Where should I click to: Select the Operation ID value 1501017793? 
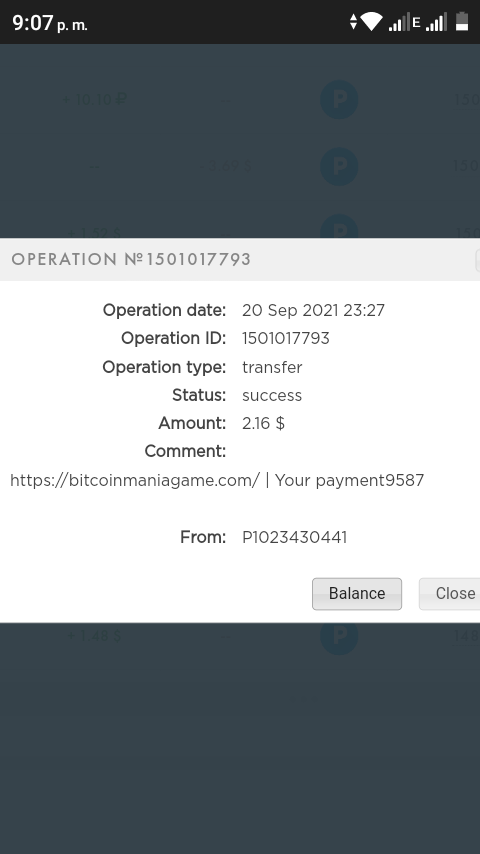(x=285, y=339)
